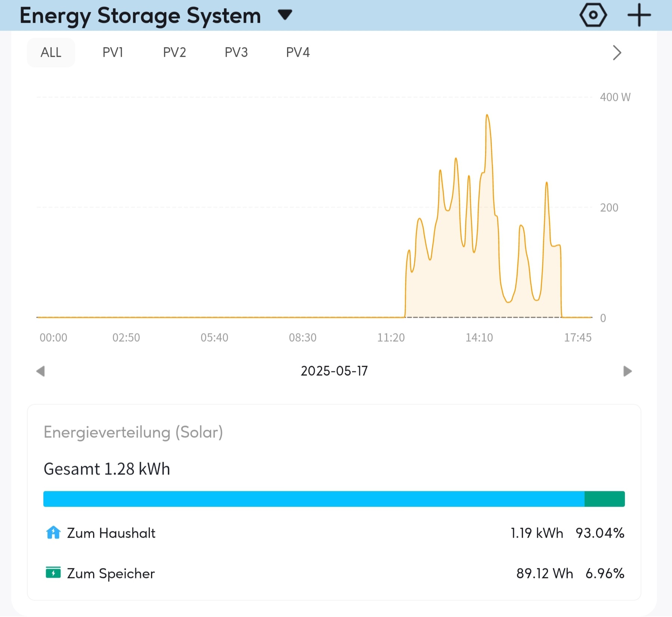Click the green battery icon for Zum Speicher
The height and width of the screenshot is (617, 672).
point(53,573)
